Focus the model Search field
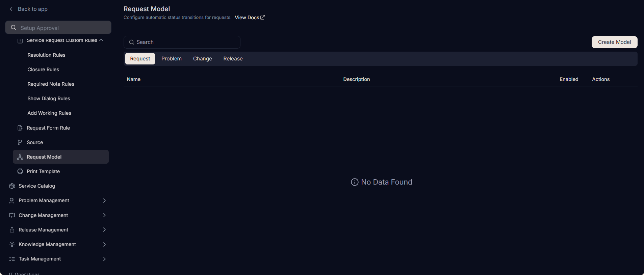 182,42
